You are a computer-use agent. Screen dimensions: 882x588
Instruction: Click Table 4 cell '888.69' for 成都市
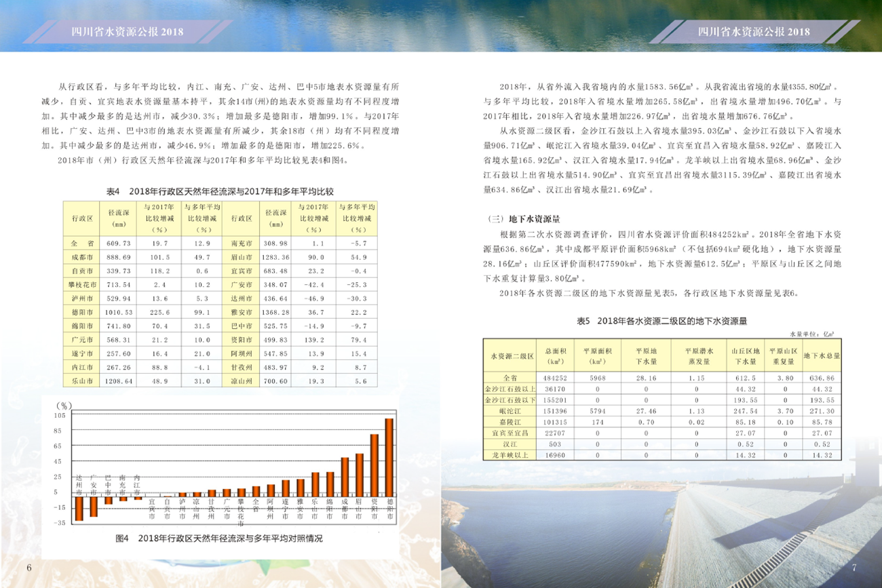tap(119, 258)
